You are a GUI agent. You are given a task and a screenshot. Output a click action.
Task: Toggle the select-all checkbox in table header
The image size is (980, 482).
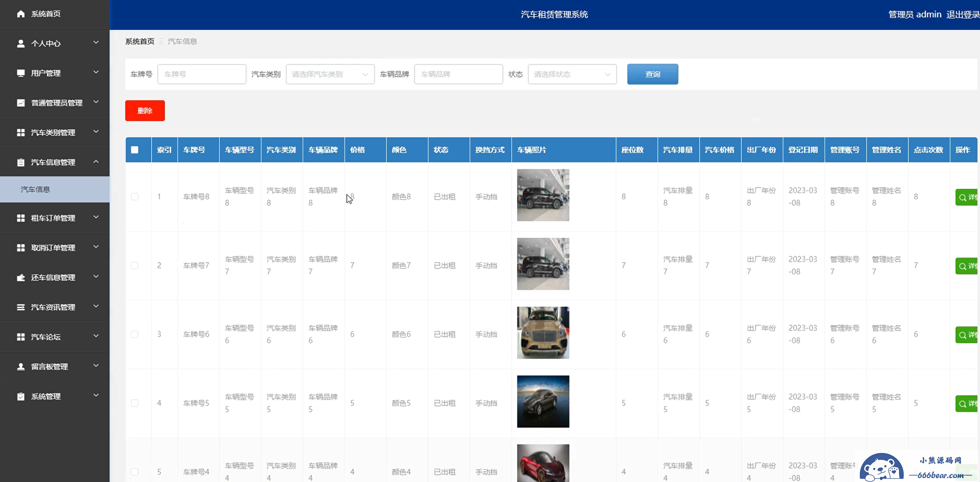coord(135,150)
